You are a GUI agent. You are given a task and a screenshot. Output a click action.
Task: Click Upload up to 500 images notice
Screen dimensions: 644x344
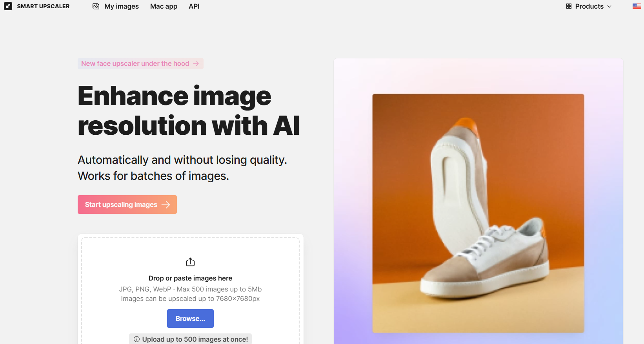(190, 339)
